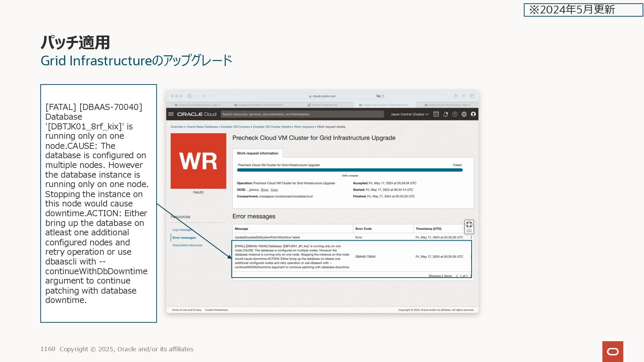Image resolution: width=644 pixels, height=362 pixels.
Task: Click the browser reload page icon
Action: (383, 96)
